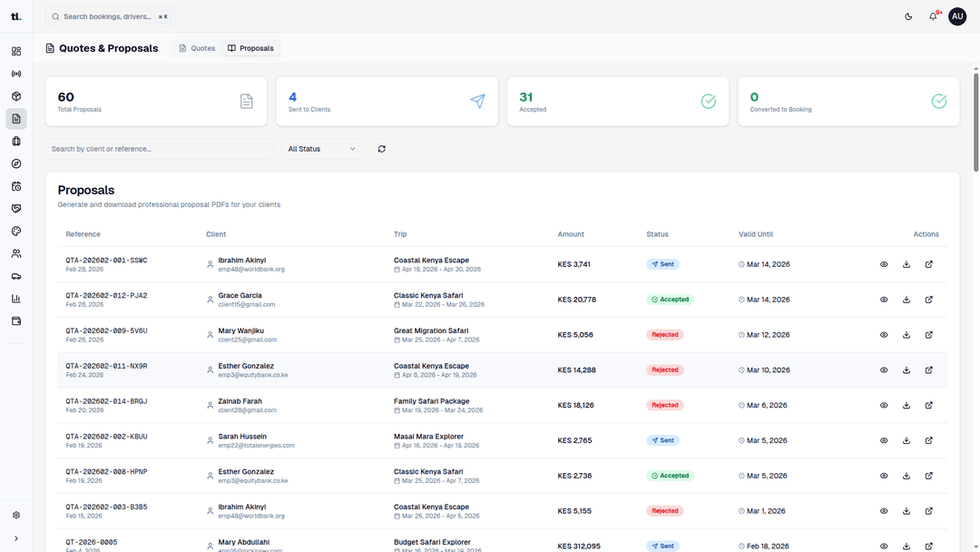Image resolution: width=980 pixels, height=552 pixels.
Task: Switch to the Quotes tab
Action: tap(197, 48)
